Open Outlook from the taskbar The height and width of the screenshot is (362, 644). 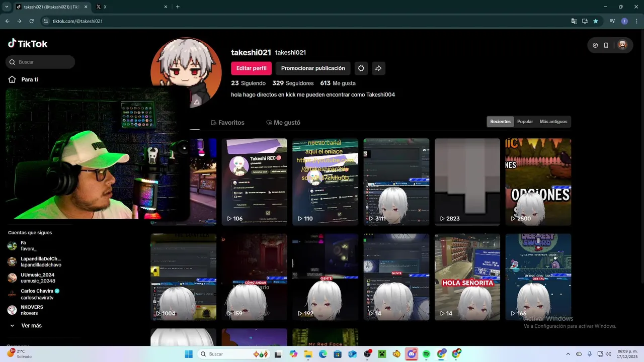click(x=353, y=354)
